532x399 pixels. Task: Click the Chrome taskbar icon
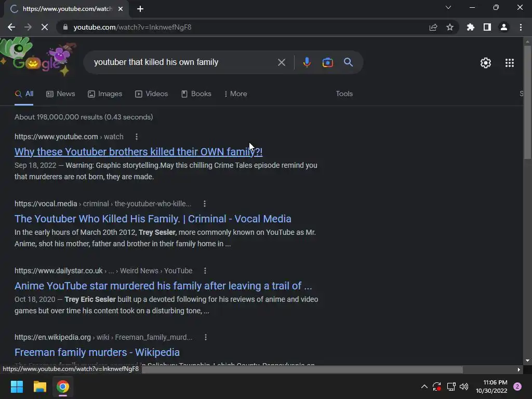click(x=63, y=387)
